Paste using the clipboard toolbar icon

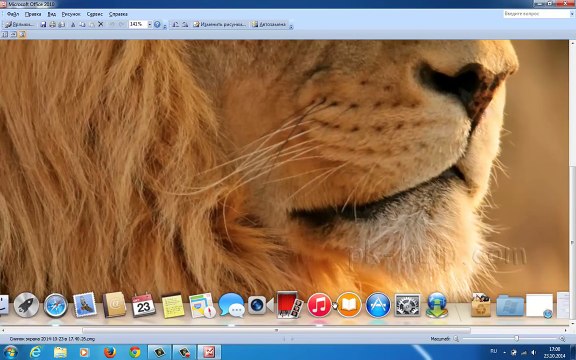click(x=91, y=24)
